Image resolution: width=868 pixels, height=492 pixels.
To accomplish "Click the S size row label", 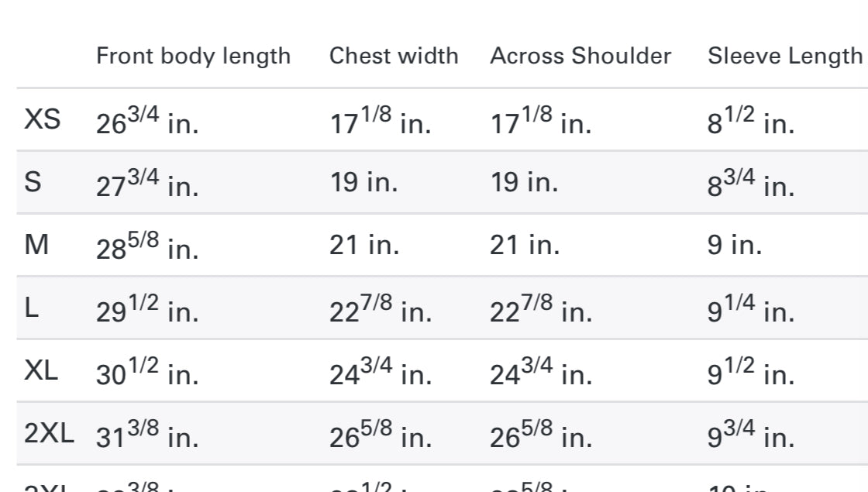I will coord(33,183).
